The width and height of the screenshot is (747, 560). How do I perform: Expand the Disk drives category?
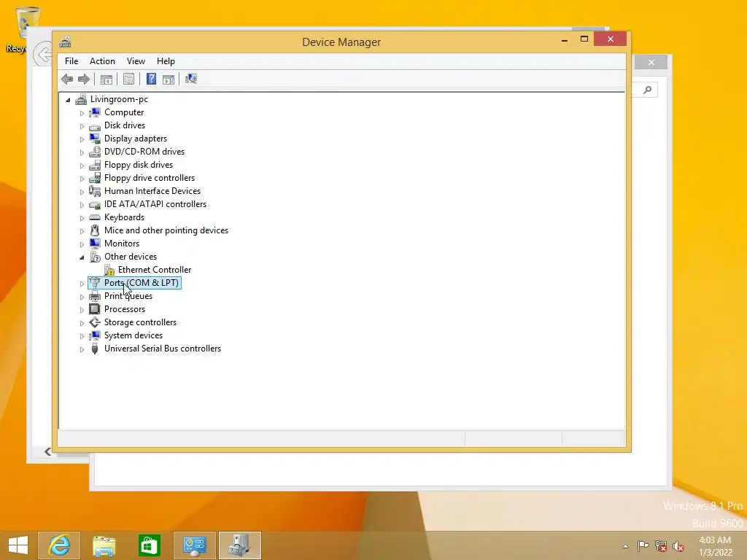point(82,126)
